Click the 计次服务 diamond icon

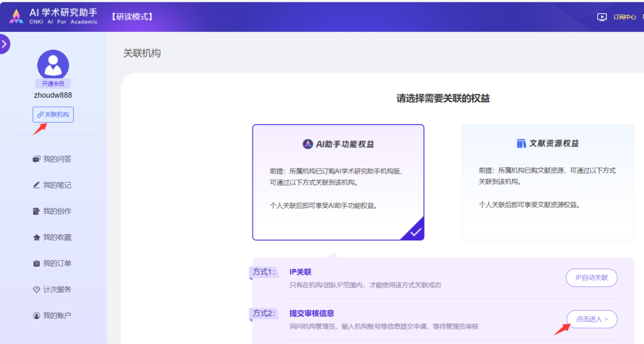[36, 290]
